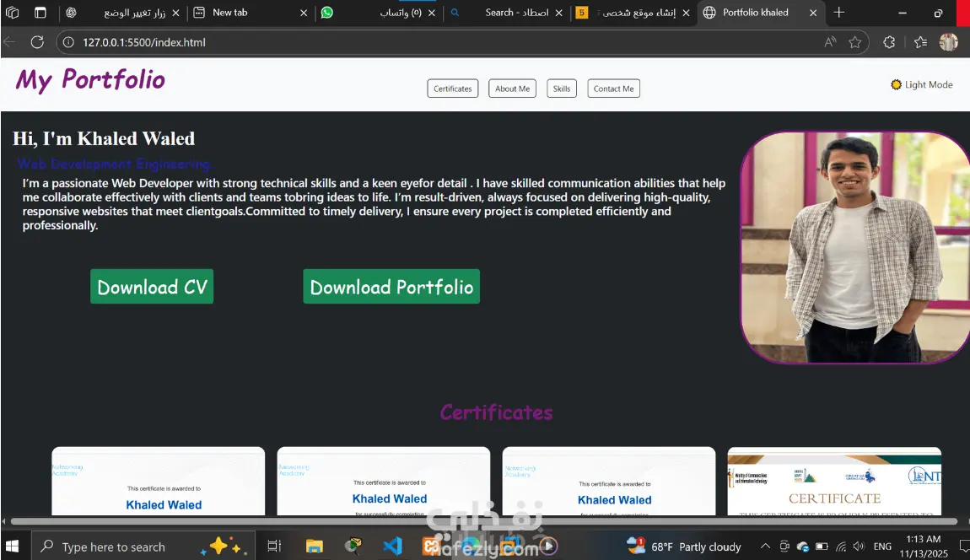The image size is (970, 560).
Task: Click the My Portfolio logo heading
Action: [90, 80]
